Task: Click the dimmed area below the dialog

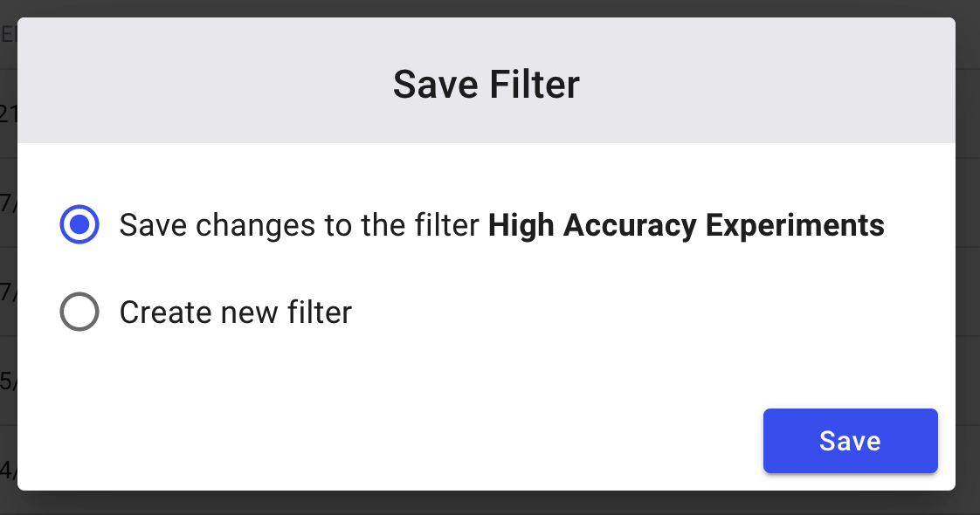Action: [490, 503]
